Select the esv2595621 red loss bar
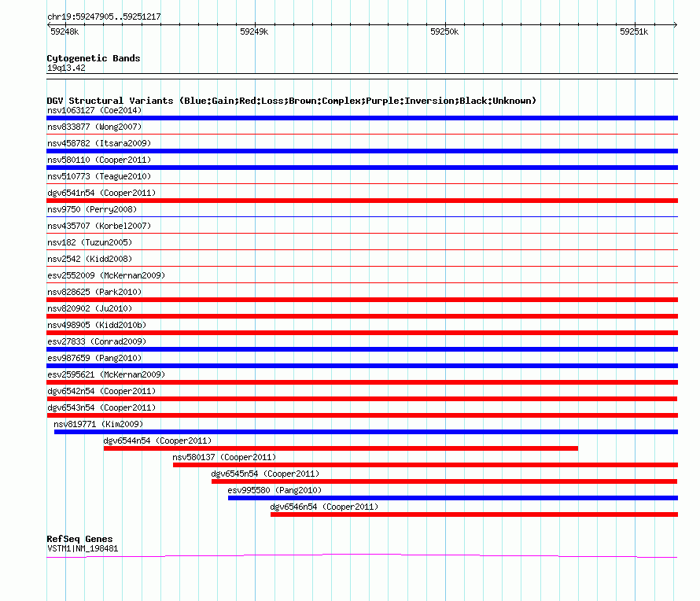This screenshot has height=601, width=700. 362,382
